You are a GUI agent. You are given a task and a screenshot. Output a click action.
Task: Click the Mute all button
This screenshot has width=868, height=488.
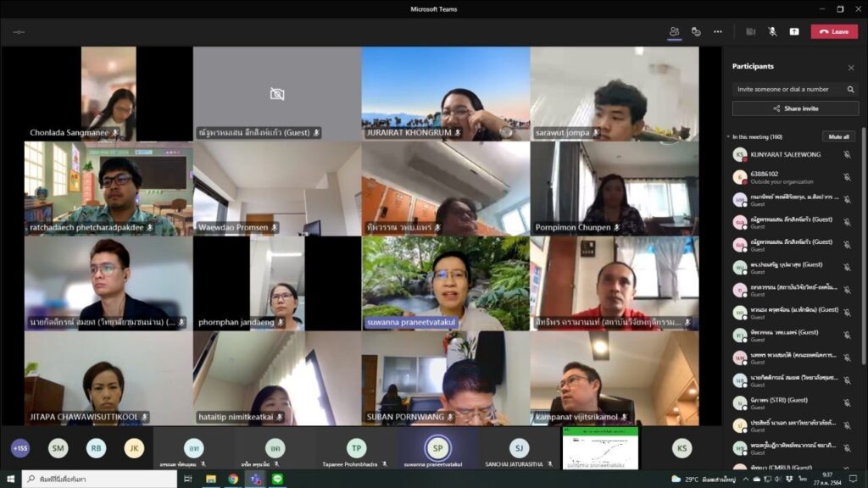838,136
